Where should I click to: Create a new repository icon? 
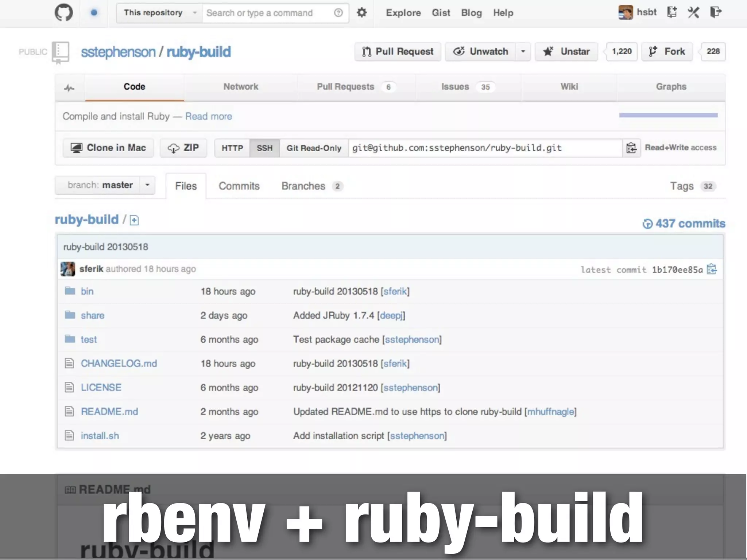pos(671,12)
